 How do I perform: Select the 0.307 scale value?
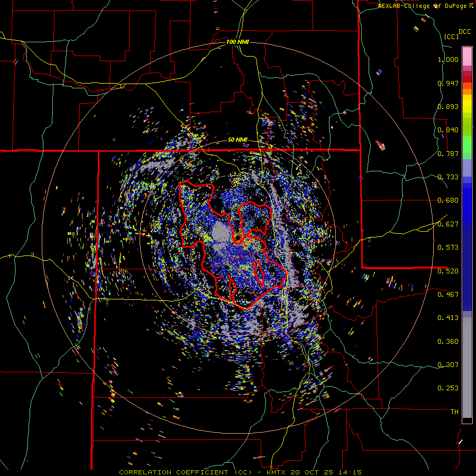448,365
